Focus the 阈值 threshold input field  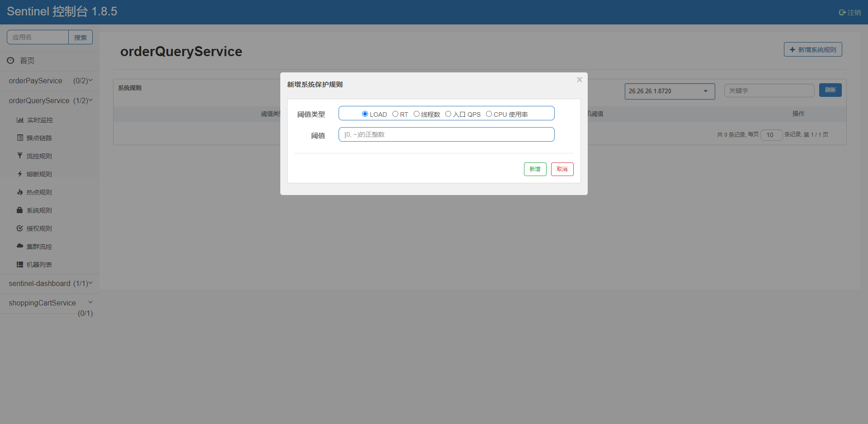point(447,134)
